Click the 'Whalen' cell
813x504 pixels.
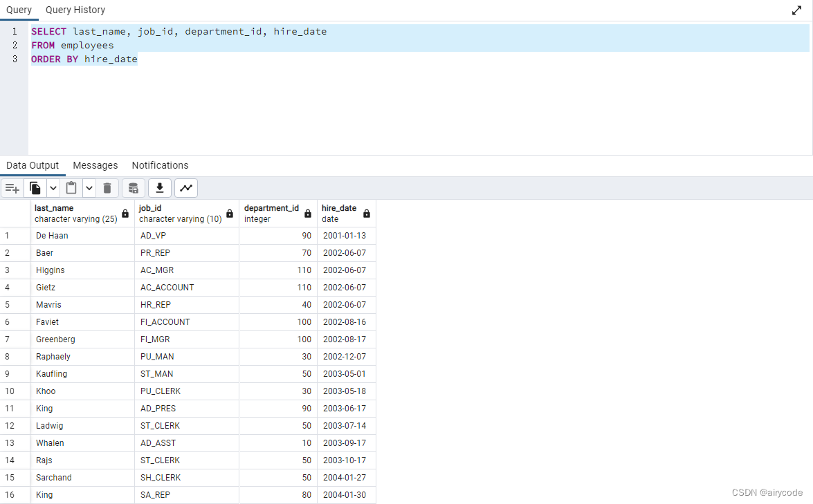[82, 443]
